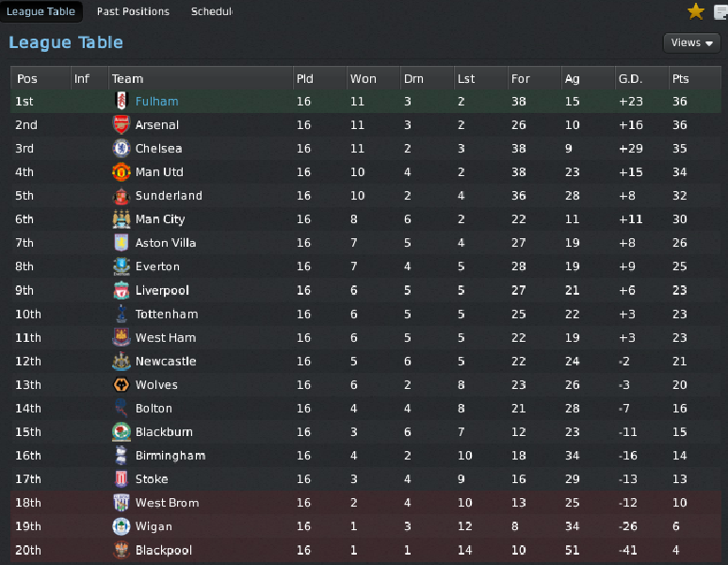Select the Tottenham row team name
728x565 pixels.
(167, 314)
